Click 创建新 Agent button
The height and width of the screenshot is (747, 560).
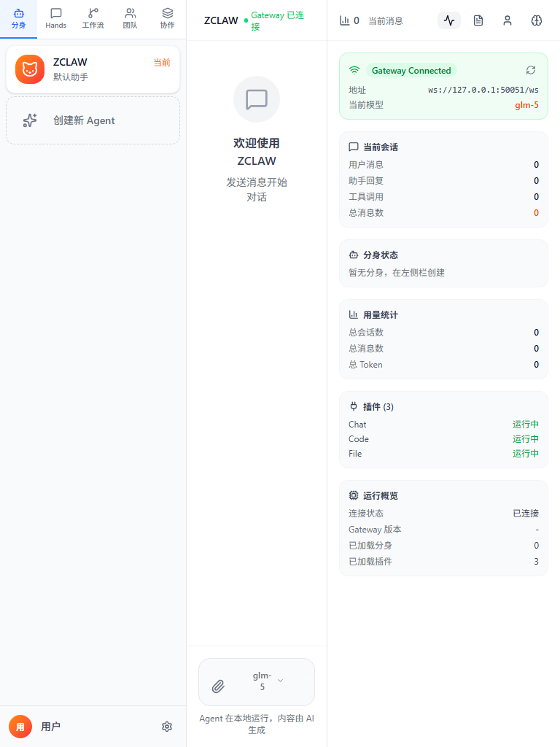[x=93, y=120]
